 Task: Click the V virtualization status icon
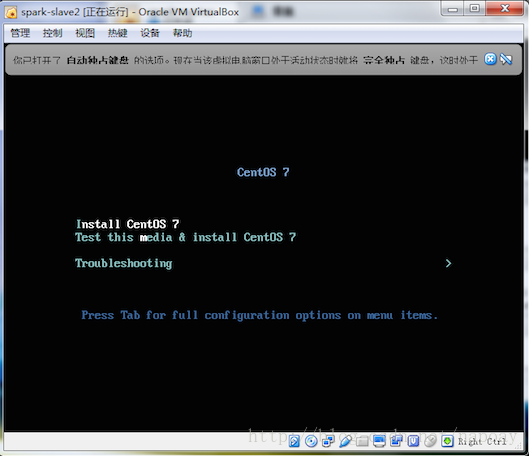point(413,441)
